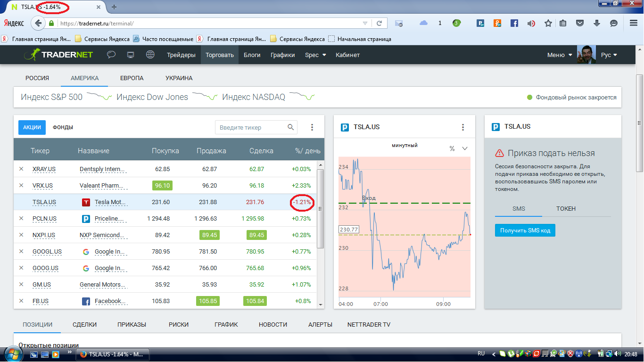The image size is (644, 362).
Task: Open the Трейдеры menu item
Action: (x=181, y=55)
